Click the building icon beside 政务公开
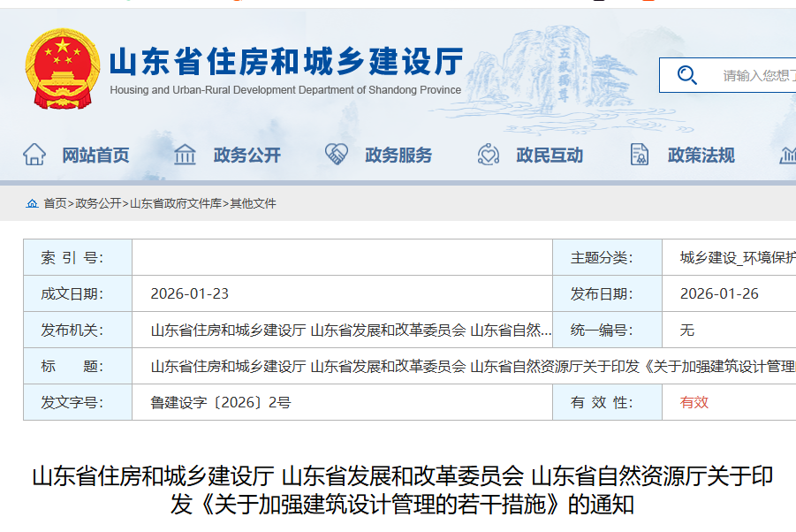Screen dimensions: 796x532 (x=186, y=155)
